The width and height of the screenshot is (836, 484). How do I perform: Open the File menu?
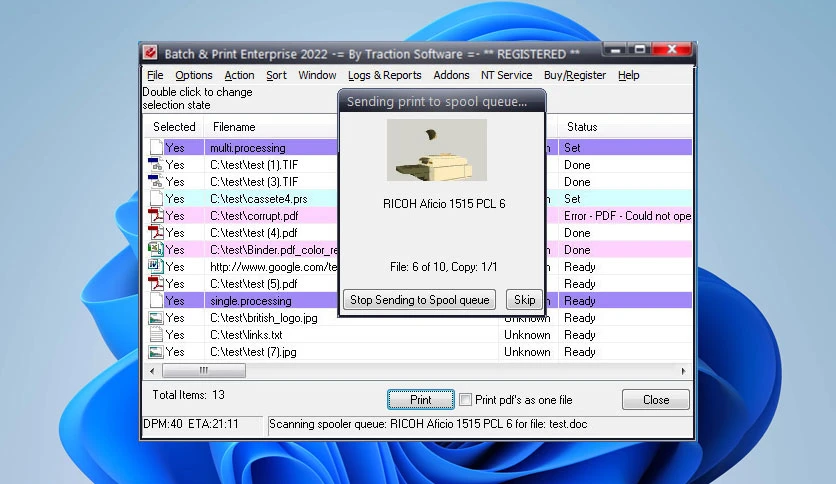155,75
